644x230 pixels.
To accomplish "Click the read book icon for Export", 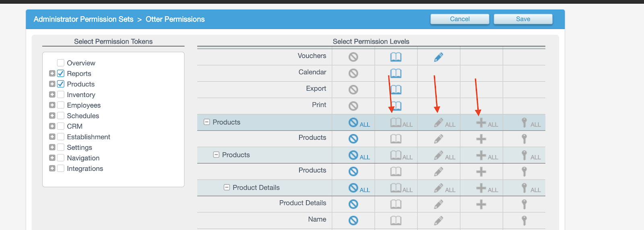I will [396, 89].
